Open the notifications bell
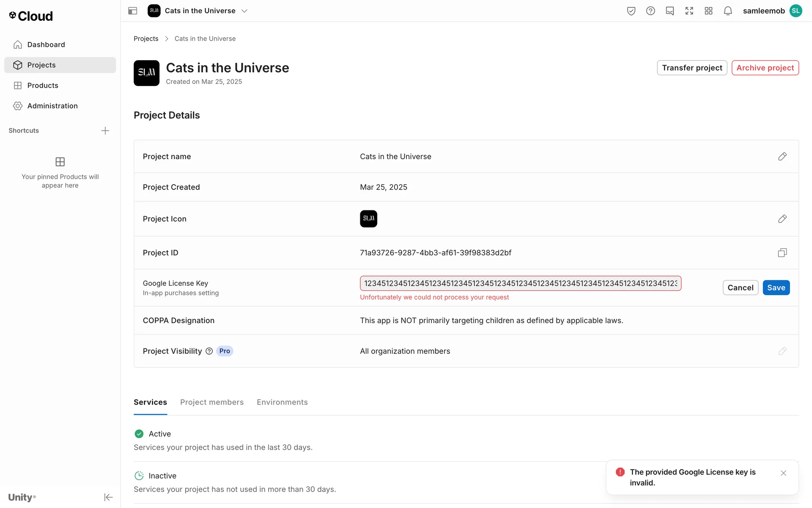The width and height of the screenshot is (812, 508). point(728,11)
